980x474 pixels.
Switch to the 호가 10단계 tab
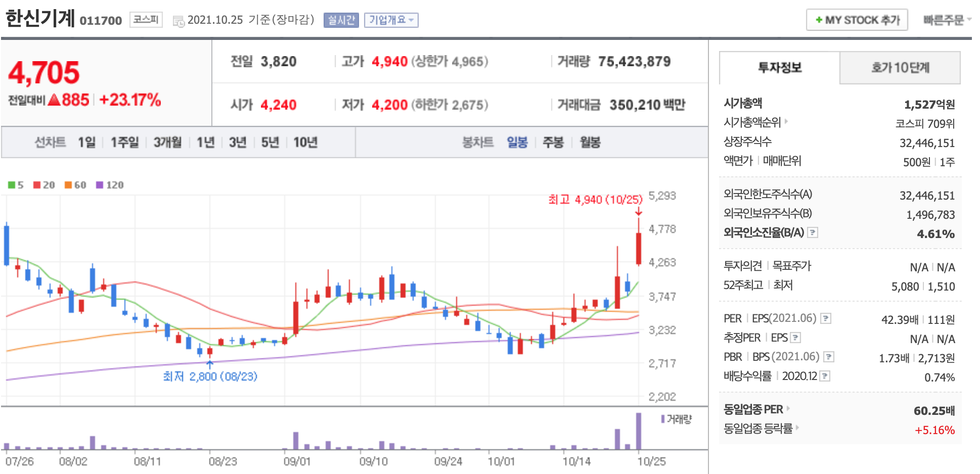pos(900,68)
